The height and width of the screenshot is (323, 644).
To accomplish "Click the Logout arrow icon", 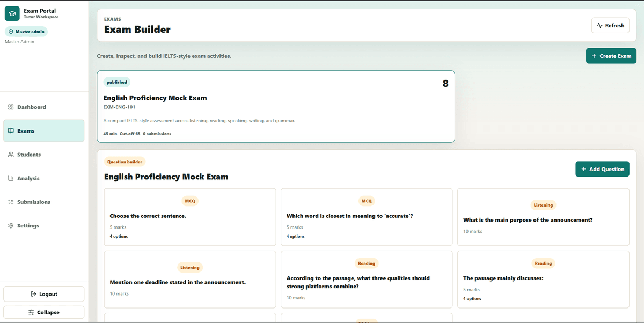I will (x=33, y=294).
